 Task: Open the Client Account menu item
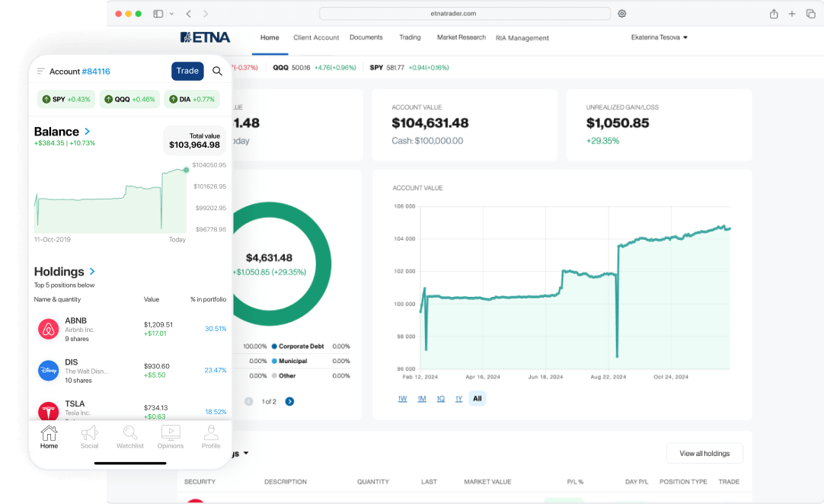(x=316, y=37)
